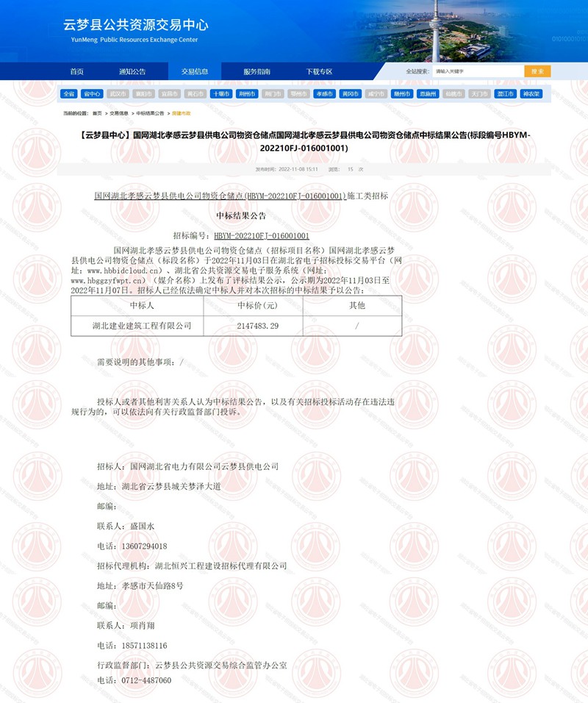Go to 首页 in the breadcrumb
Viewport: 588px width, 703px height.
click(x=97, y=113)
